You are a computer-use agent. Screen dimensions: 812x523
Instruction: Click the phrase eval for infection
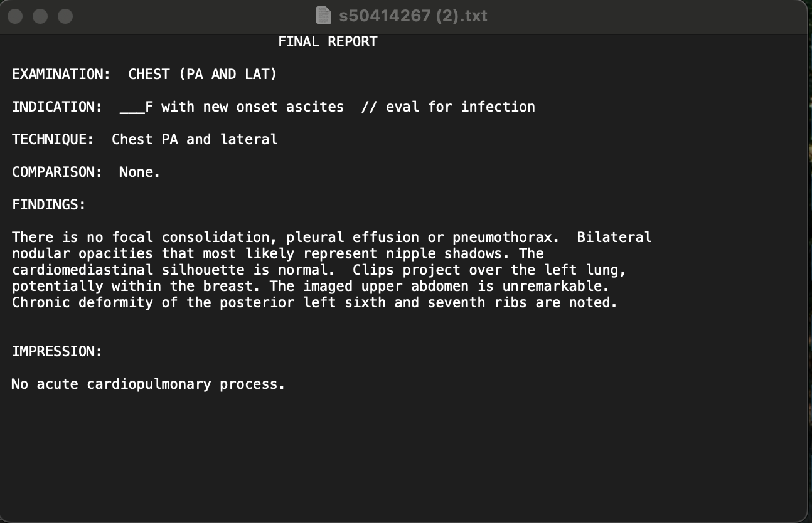pyautogui.click(x=460, y=107)
